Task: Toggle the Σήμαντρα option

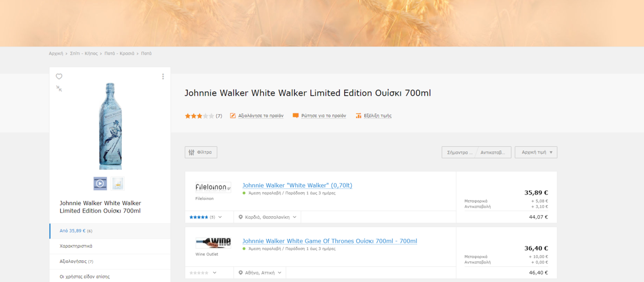Action: point(460,152)
